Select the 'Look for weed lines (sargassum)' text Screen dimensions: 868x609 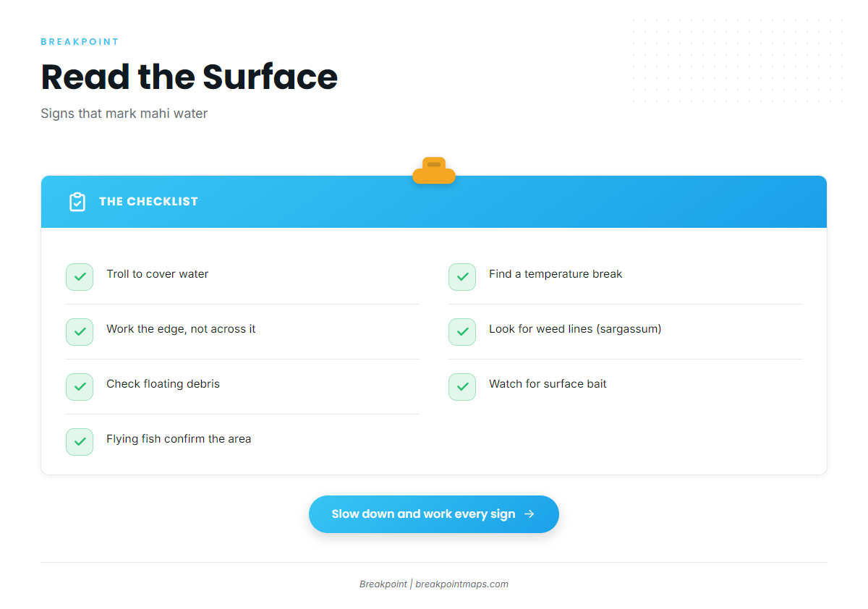(x=575, y=329)
